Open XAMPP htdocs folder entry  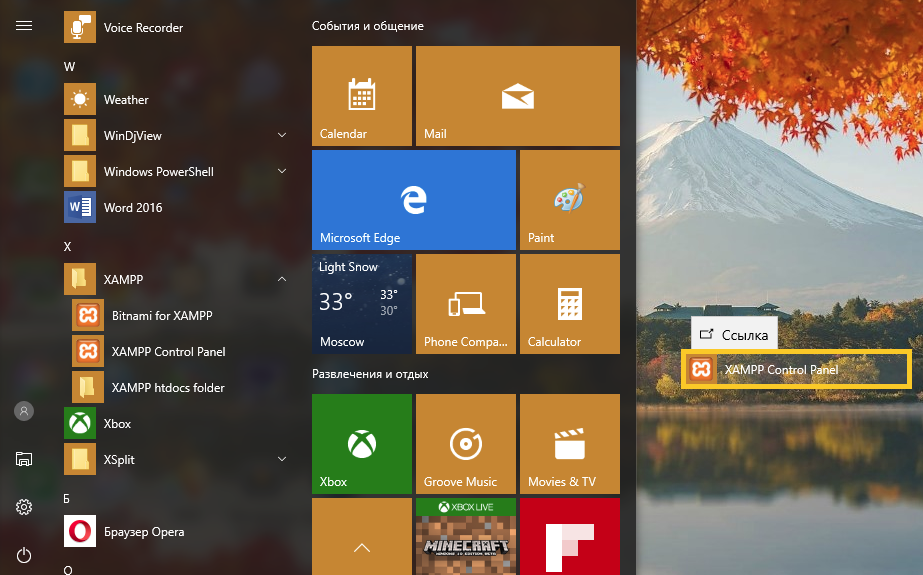click(x=167, y=388)
